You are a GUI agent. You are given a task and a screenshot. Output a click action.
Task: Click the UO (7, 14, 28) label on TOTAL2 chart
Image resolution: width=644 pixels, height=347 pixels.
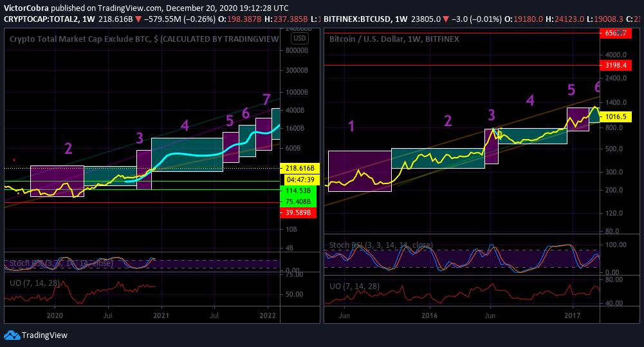pos(35,283)
